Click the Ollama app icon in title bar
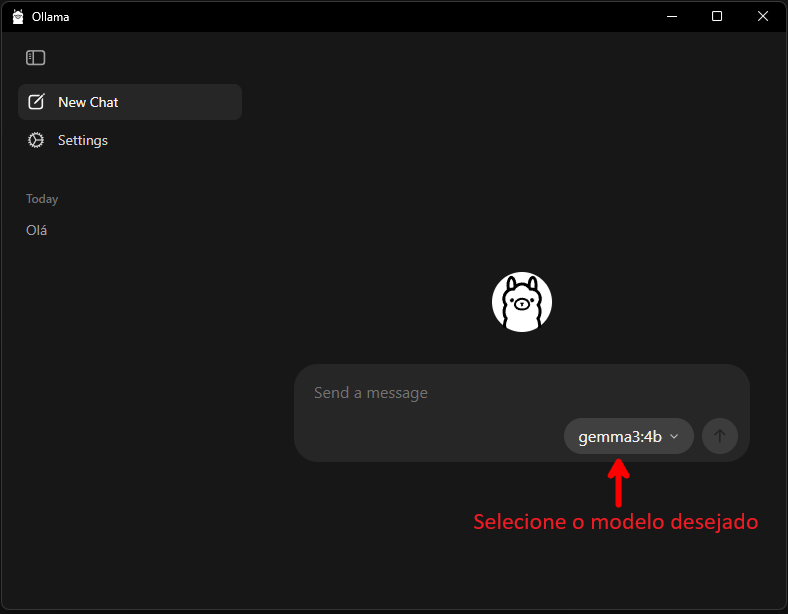 (x=17, y=16)
